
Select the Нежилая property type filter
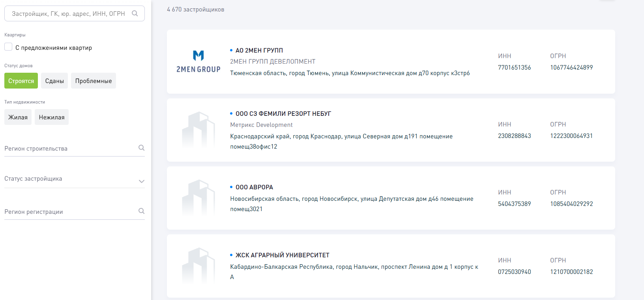tap(52, 117)
